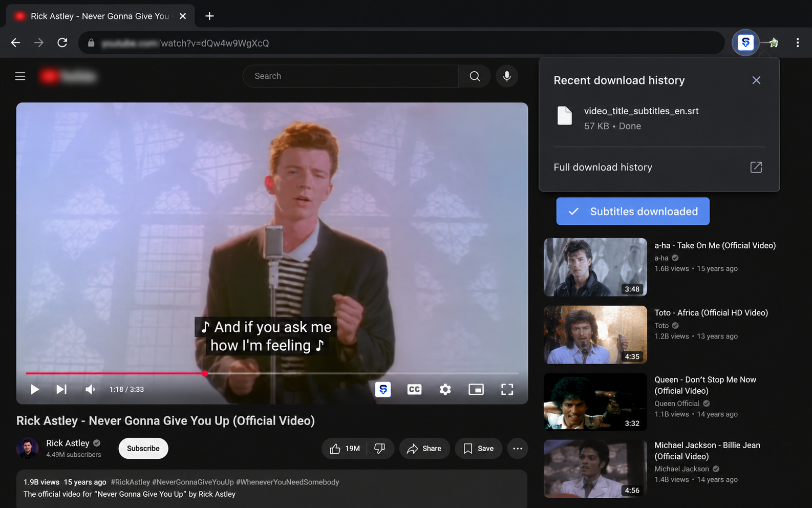Go to the YouTube home logo
The width and height of the screenshot is (812, 508).
point(68,76)
